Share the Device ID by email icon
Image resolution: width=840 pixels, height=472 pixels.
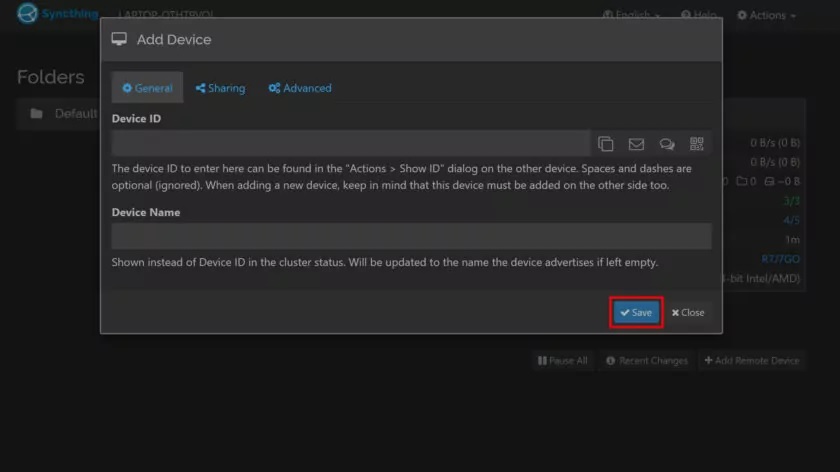(x=636, y=144)
